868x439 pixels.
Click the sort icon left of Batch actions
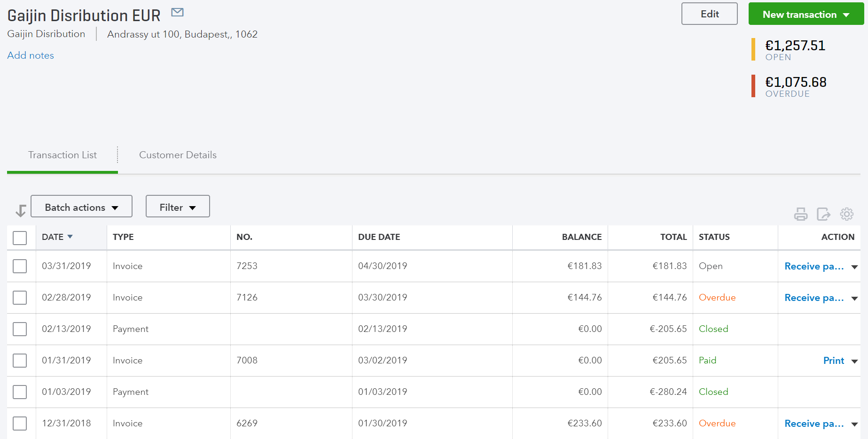20,210
